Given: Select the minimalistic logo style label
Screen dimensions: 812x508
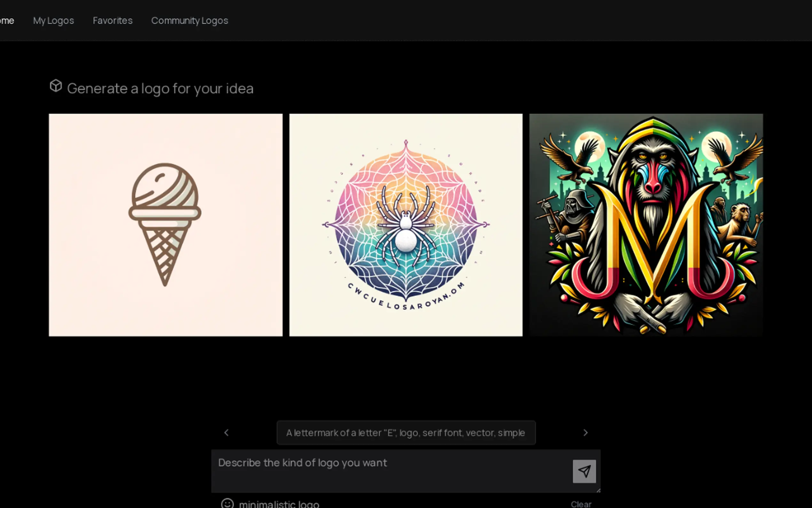Looking at the screenshot, I should pyautogui.click(x=279, y=504).
